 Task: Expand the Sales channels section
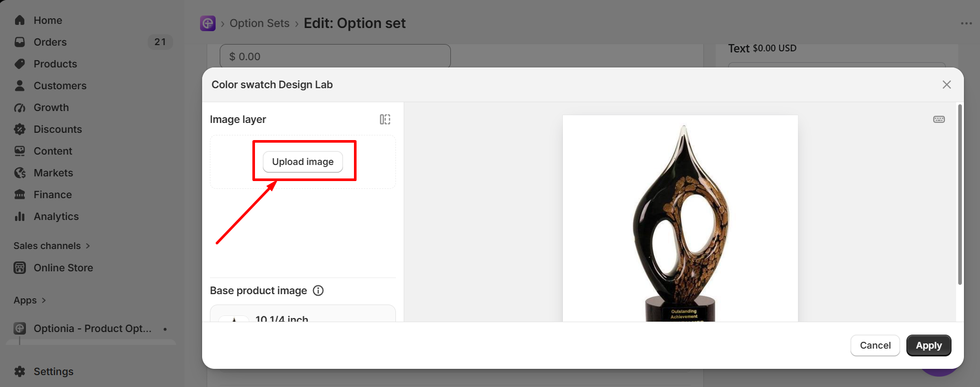click(52, 246)
